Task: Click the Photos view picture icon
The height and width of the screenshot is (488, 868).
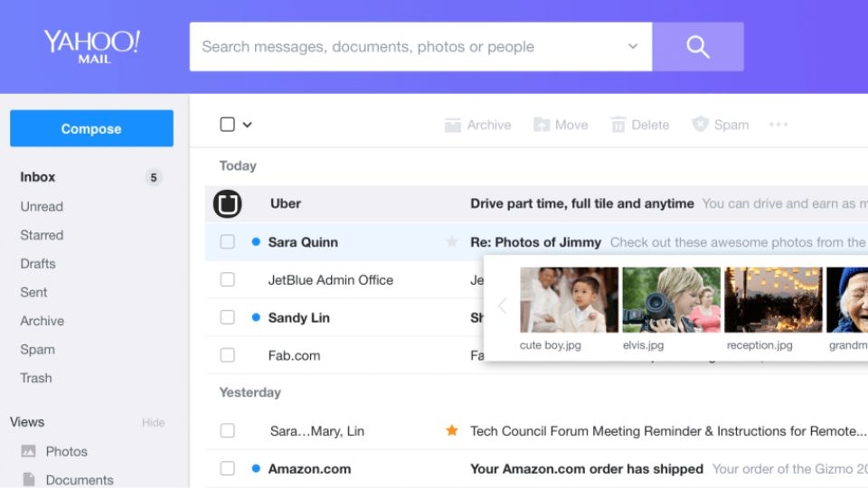Action: point(28,451)
